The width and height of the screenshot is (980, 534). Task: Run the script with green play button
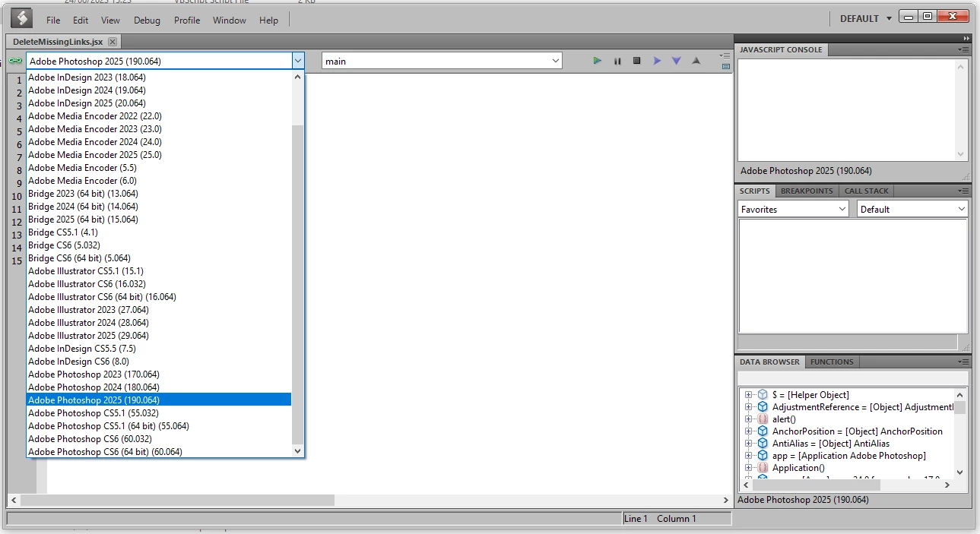pyautogui.click(x=598, y=61)
